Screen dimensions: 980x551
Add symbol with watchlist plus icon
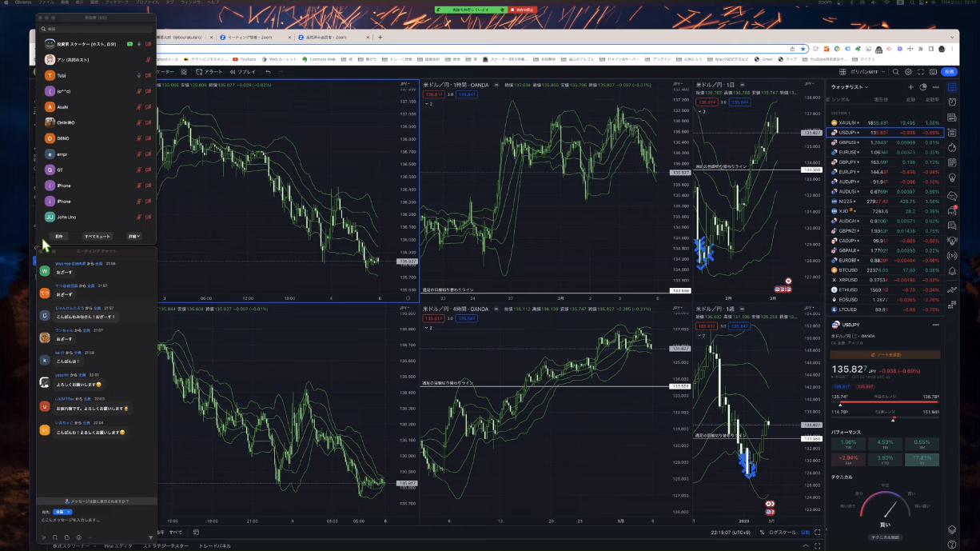(910, 86)
